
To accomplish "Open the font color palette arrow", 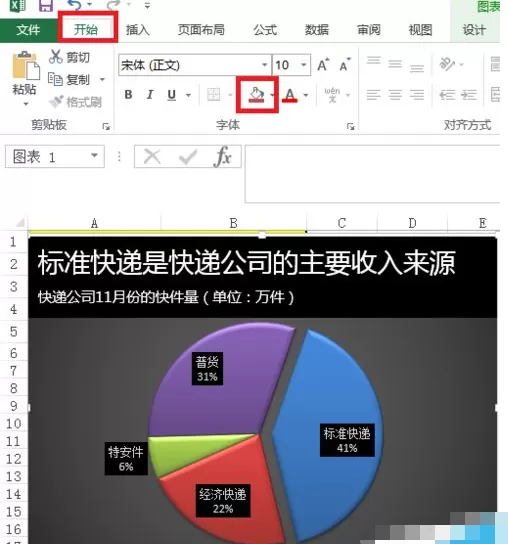I will [306, 95].
